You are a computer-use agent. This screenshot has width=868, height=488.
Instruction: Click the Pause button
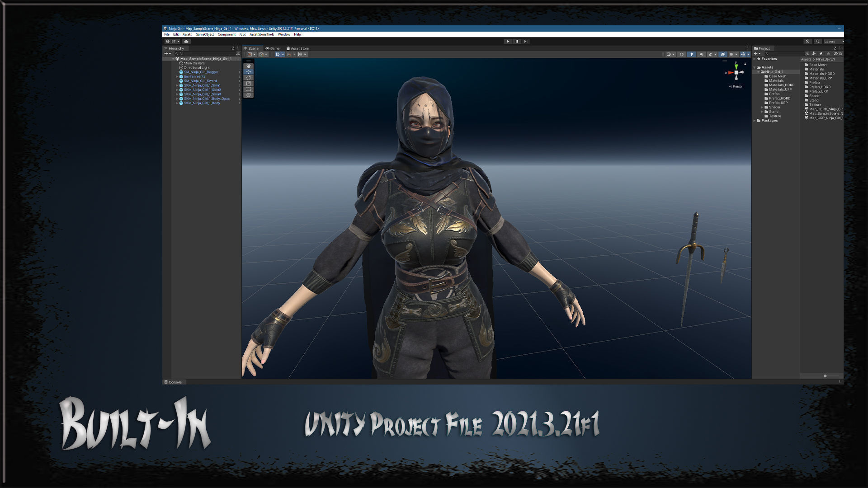517,42
